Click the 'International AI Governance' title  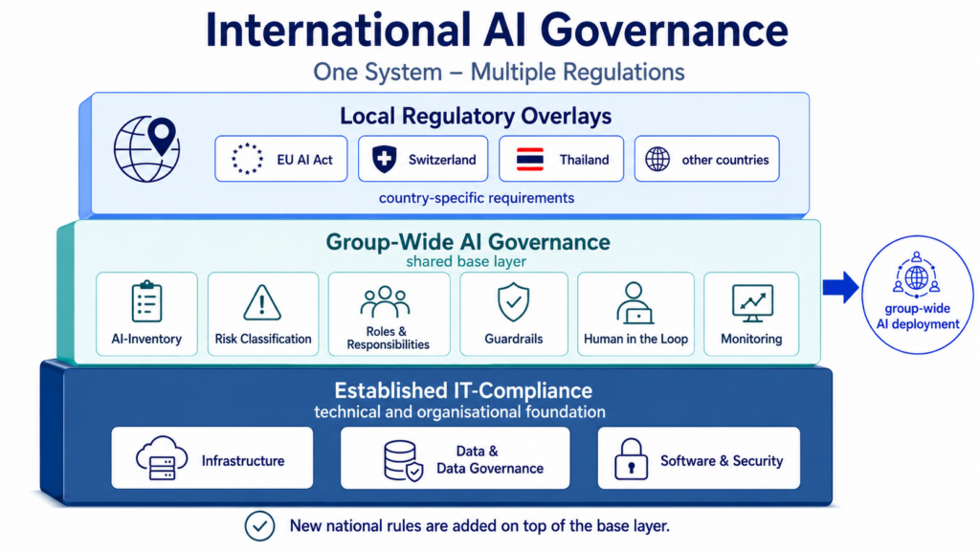tap(497, 30)
